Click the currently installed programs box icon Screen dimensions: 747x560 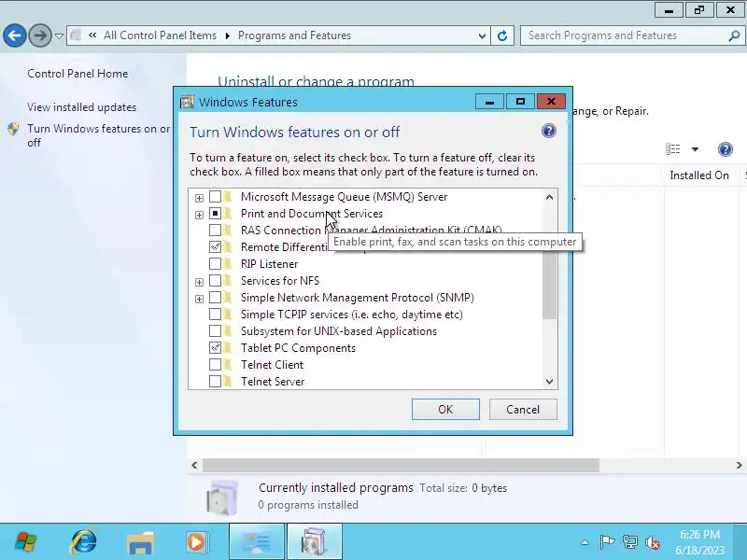(222, 497)
